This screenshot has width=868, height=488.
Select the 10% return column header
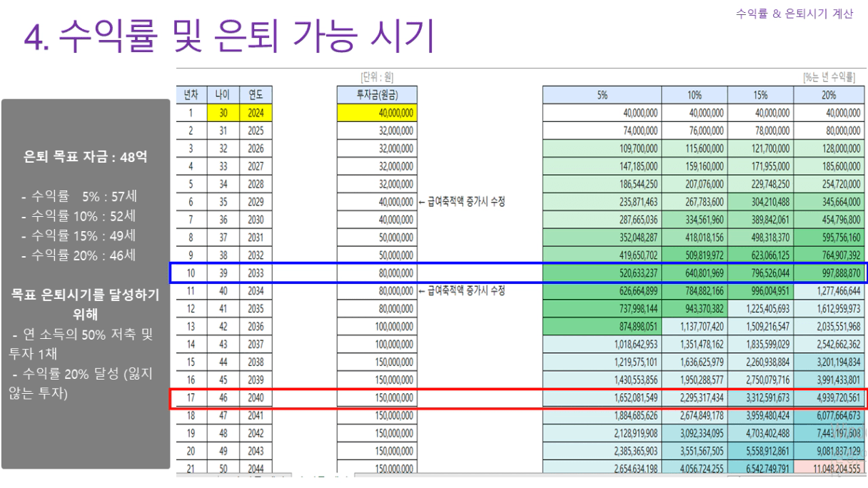(x=694, y=95)
